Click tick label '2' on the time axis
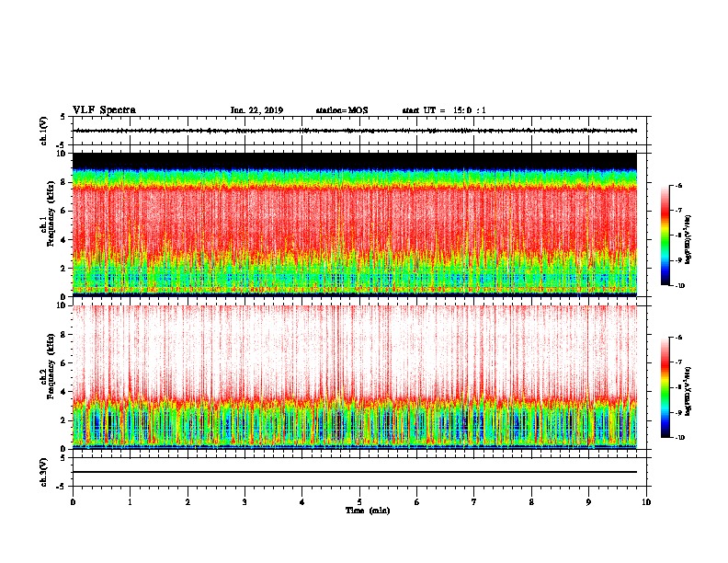The width and height of the screenshot is (728, 563). pos(188,502)
